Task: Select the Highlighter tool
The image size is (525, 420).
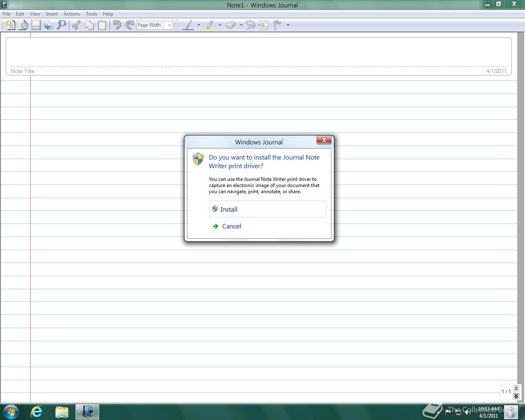Action: [210, 25]
